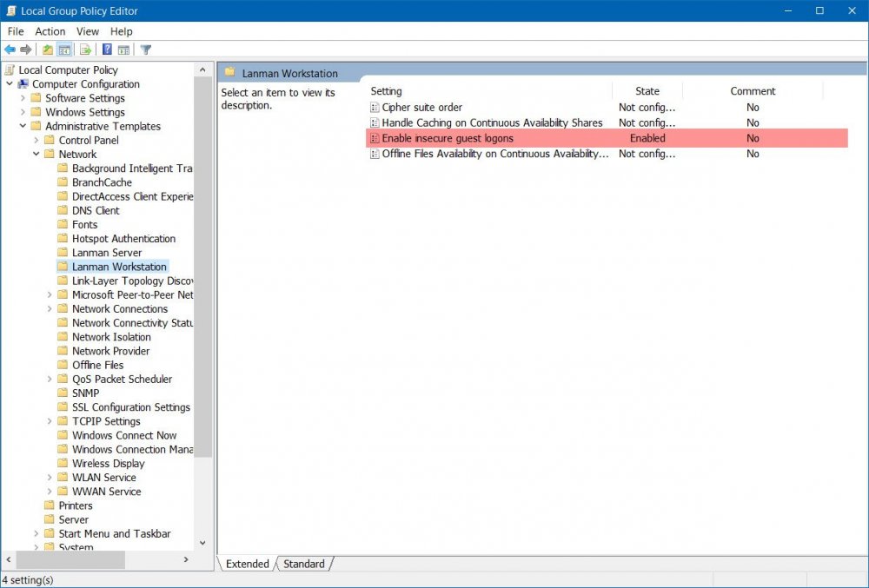
Task: Select the Server tree item
Action: 74,520
